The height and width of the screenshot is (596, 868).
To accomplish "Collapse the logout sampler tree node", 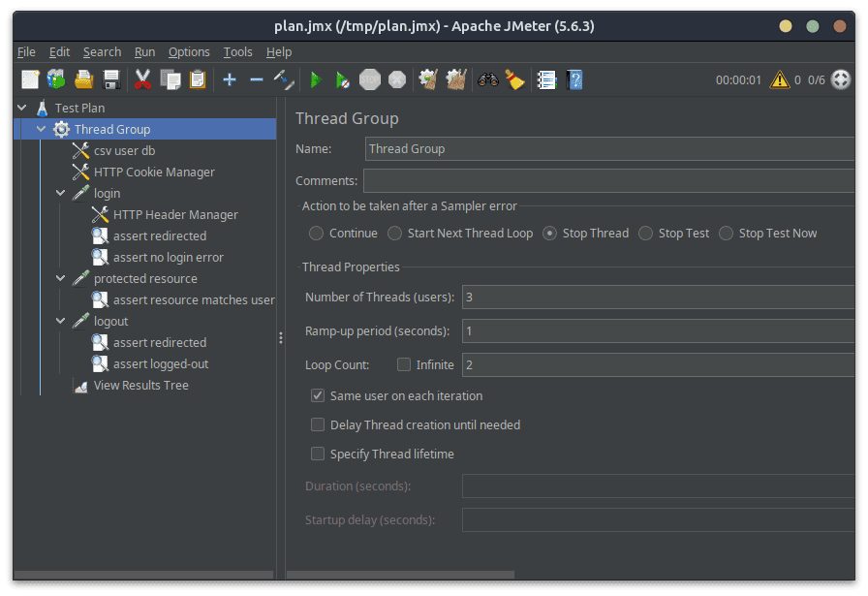I will pos(61,321).
